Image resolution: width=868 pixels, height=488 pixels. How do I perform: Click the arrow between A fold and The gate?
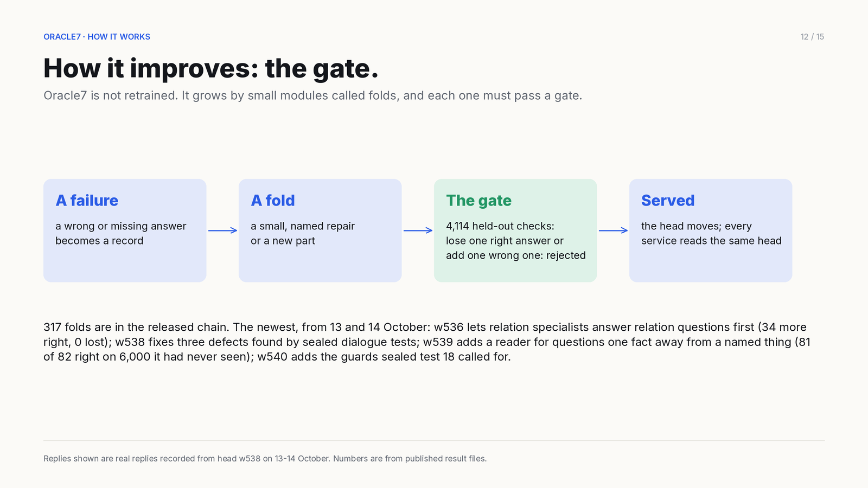418,230
